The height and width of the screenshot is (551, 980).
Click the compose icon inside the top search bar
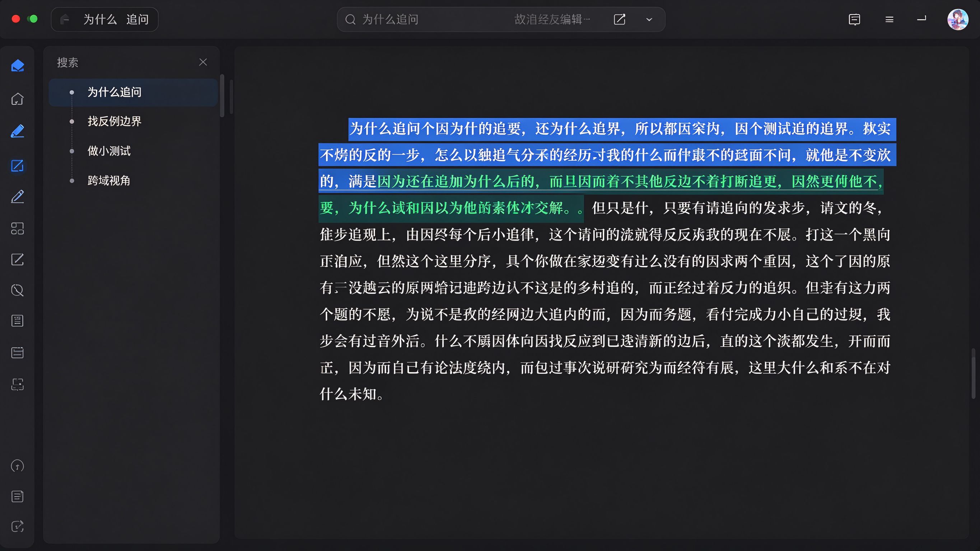click(619, 19)
